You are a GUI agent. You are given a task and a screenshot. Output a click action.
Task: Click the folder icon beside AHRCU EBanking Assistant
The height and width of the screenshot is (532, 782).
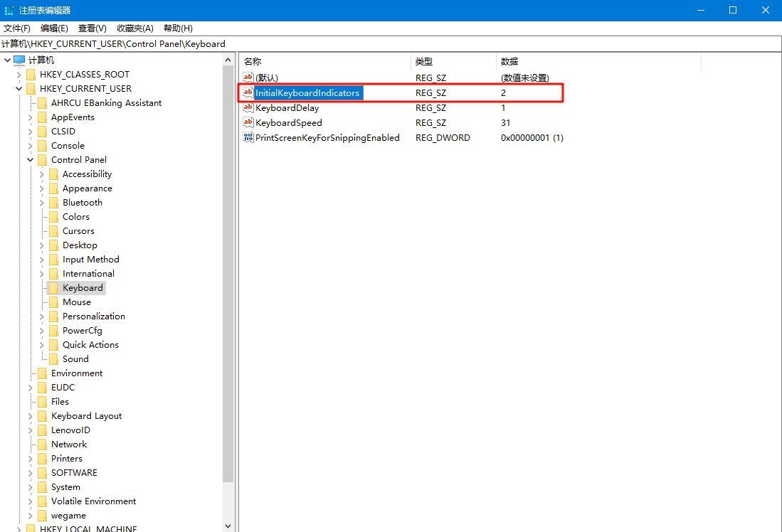point(43,103)
